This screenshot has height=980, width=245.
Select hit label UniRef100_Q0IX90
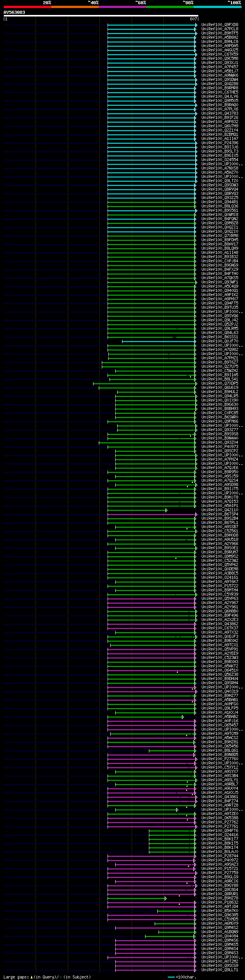pos(220,400)
